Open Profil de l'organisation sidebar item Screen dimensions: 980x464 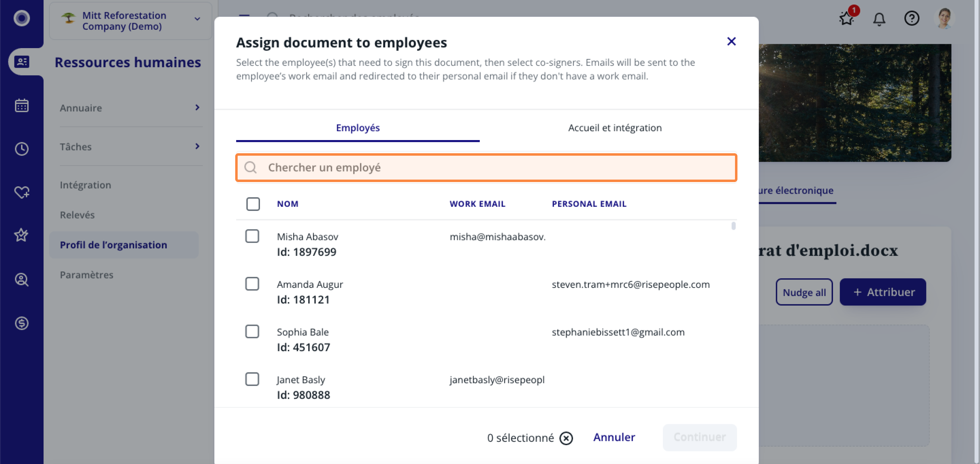point(124,245)
